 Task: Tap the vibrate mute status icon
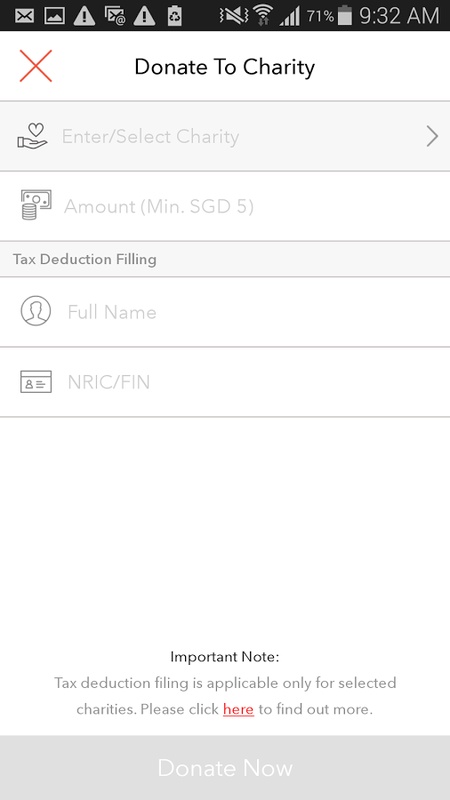click(234, 16)
